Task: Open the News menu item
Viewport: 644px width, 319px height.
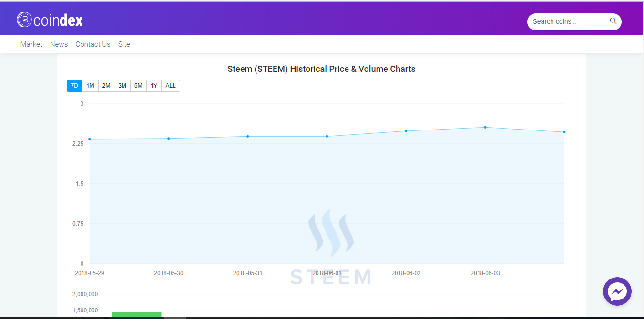Action: [x=59, y=44]
